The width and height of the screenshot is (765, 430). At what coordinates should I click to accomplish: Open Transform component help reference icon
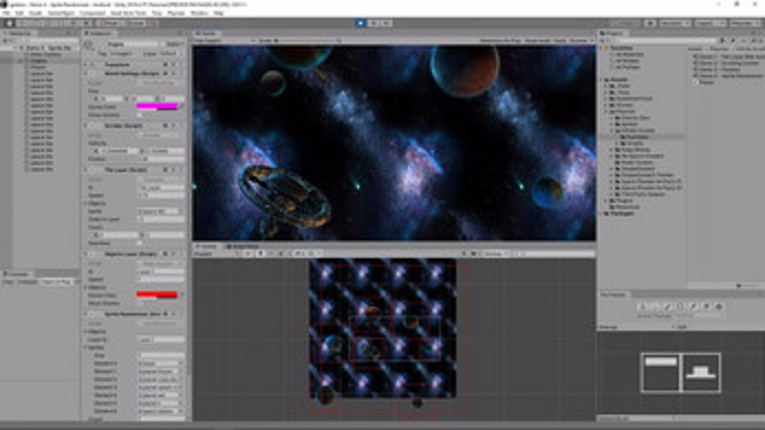(165, 64)
